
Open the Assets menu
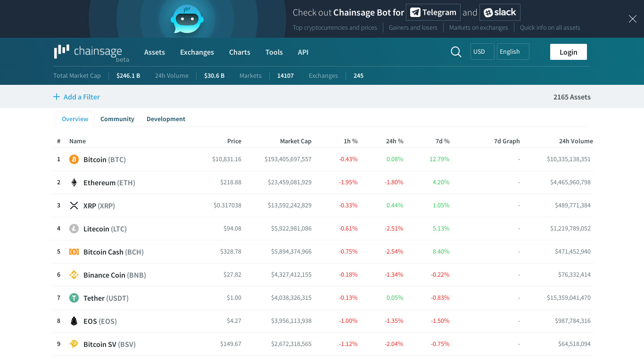tap(155, 52)
